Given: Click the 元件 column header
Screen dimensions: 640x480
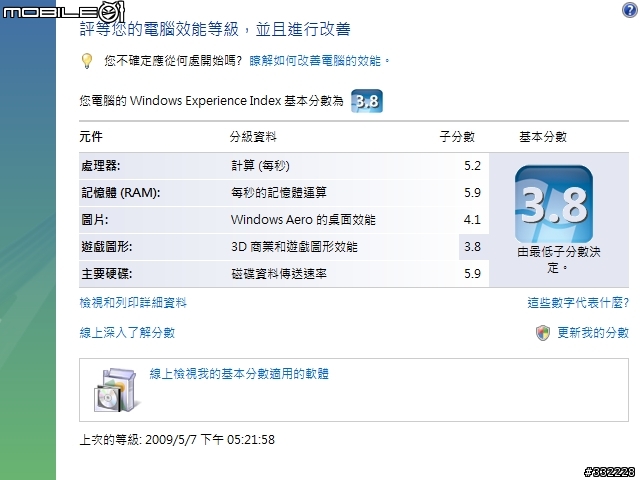Looking at the screenshot, I should click(x=91, y=136).
